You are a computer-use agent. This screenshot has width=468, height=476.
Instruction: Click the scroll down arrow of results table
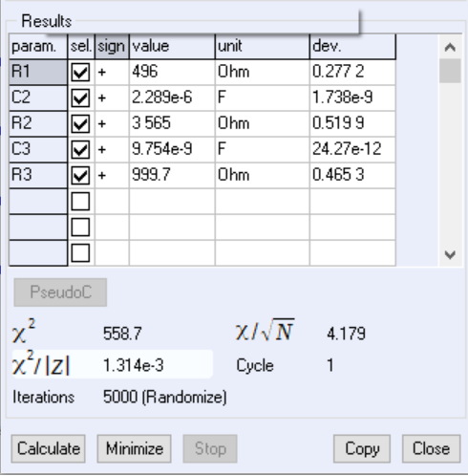pyautogui.click(x=450, y=254)
